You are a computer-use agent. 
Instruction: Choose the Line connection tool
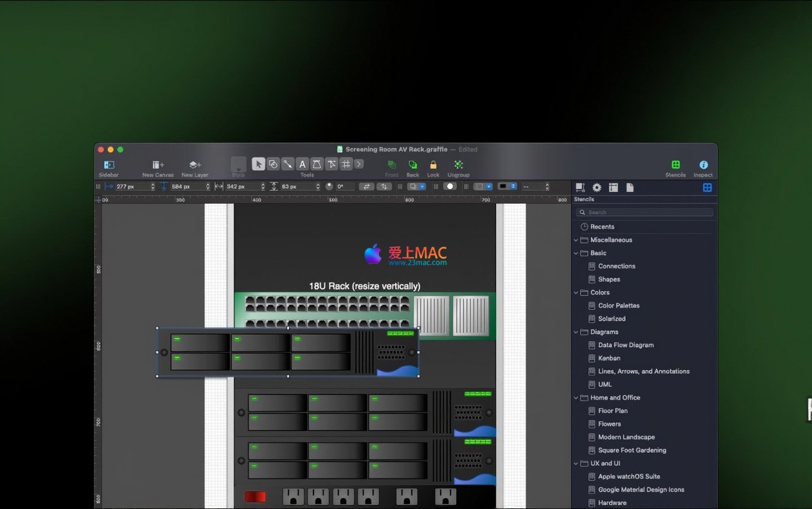click(288, 165)
